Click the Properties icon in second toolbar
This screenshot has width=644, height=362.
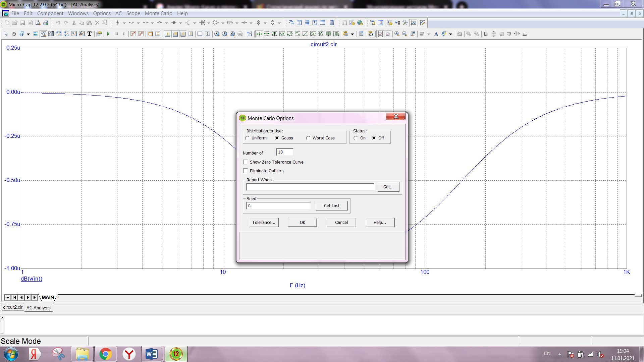(x=99, y=34)
